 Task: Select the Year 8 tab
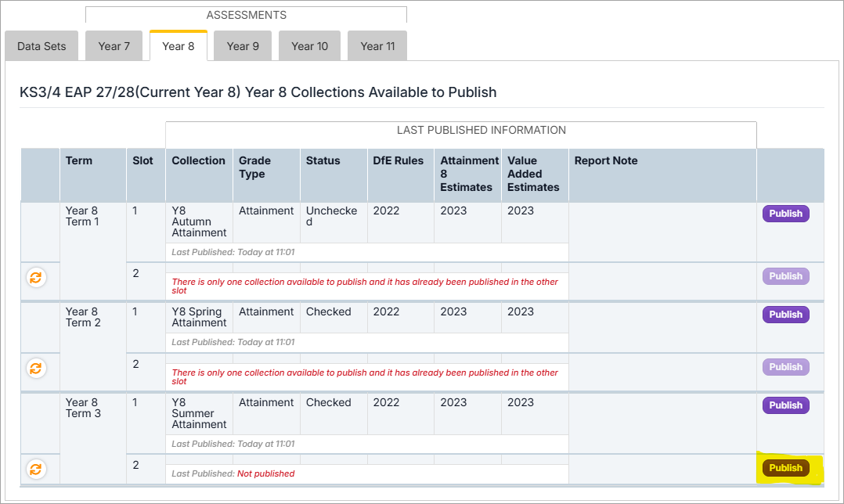[179, 46]
